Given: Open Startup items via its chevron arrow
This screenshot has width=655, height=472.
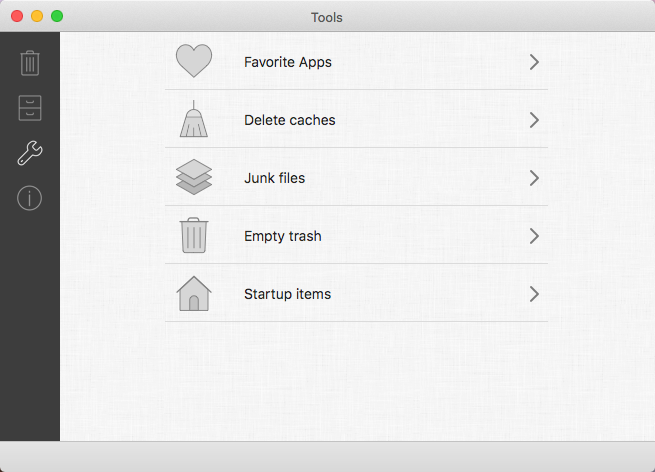Looking at the screenshot, I should [x=534, y=294].
